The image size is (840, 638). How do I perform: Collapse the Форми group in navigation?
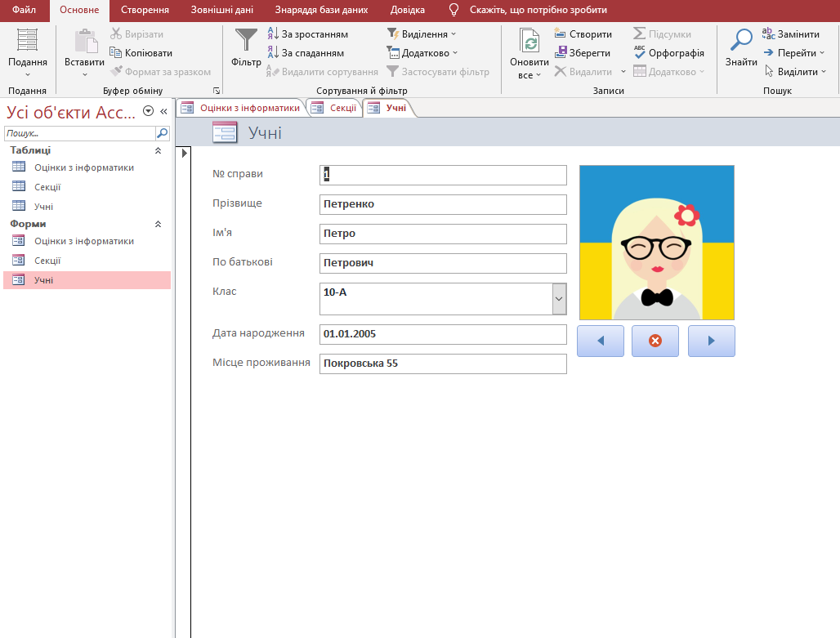[158, 224]
